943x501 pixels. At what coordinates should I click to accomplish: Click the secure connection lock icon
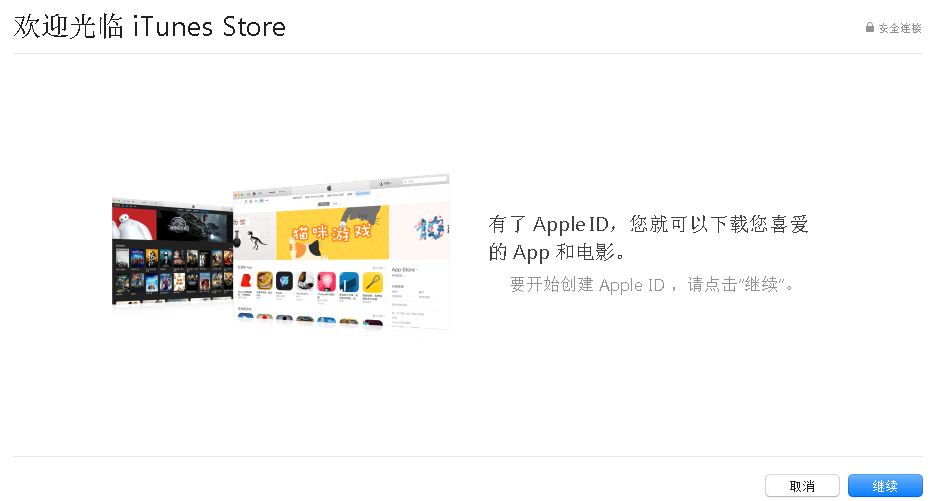coord(870,27)
